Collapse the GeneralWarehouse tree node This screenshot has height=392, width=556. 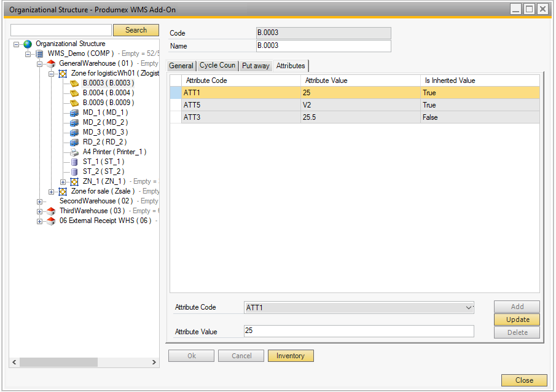(x=40, y=64)
